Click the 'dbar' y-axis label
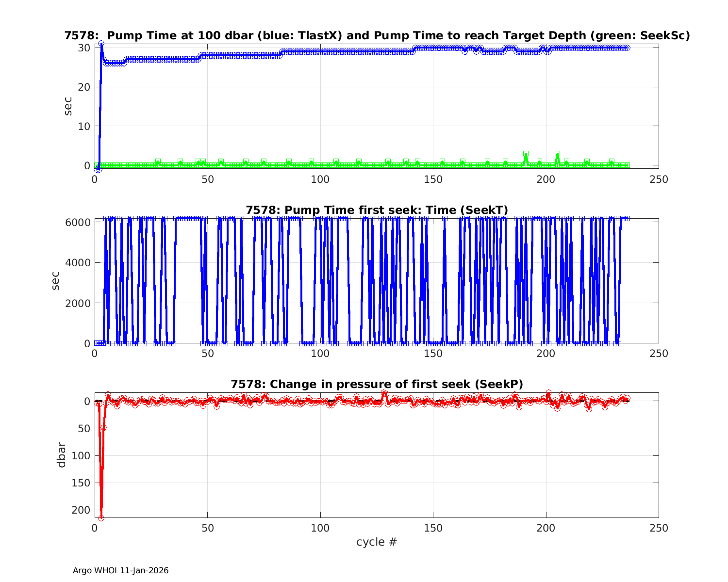The image size is (728, 582). click(x=61, y=455)
